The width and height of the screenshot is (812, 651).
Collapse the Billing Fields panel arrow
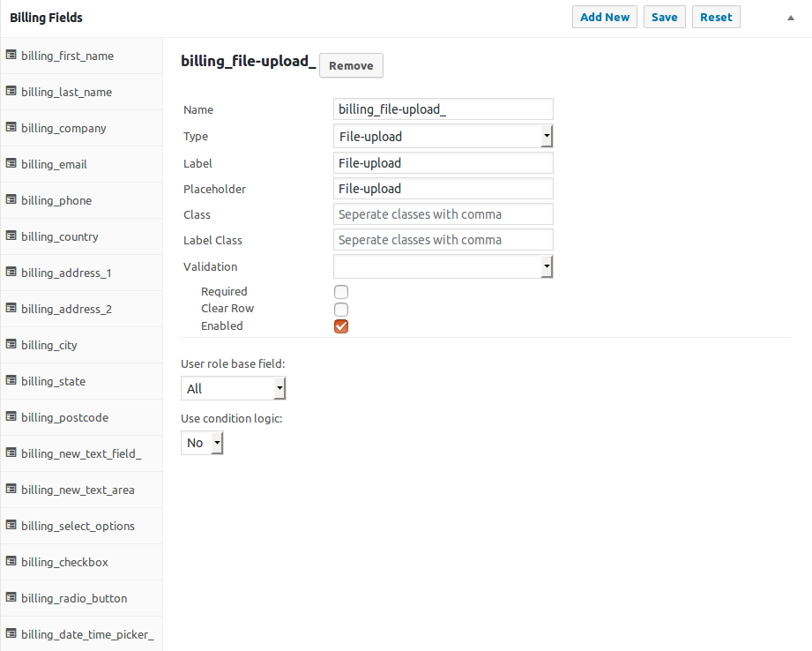[x=791, y=18]
